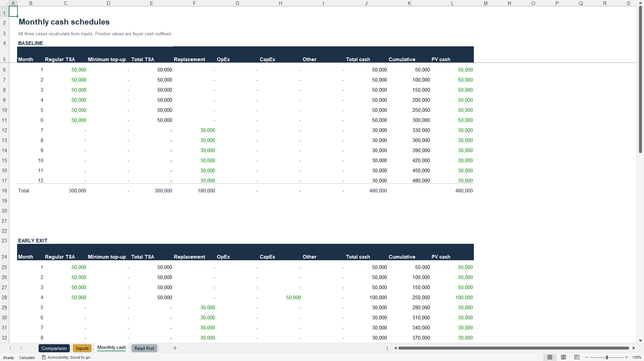Click the Early Exit PV cash header

[x=441, y=257]
